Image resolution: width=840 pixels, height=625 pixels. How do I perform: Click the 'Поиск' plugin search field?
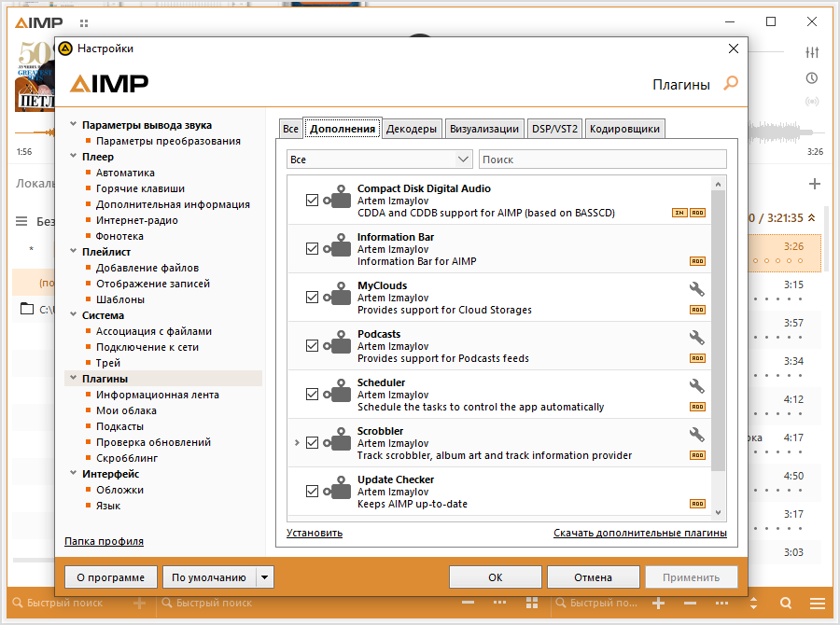pos(603,160)
